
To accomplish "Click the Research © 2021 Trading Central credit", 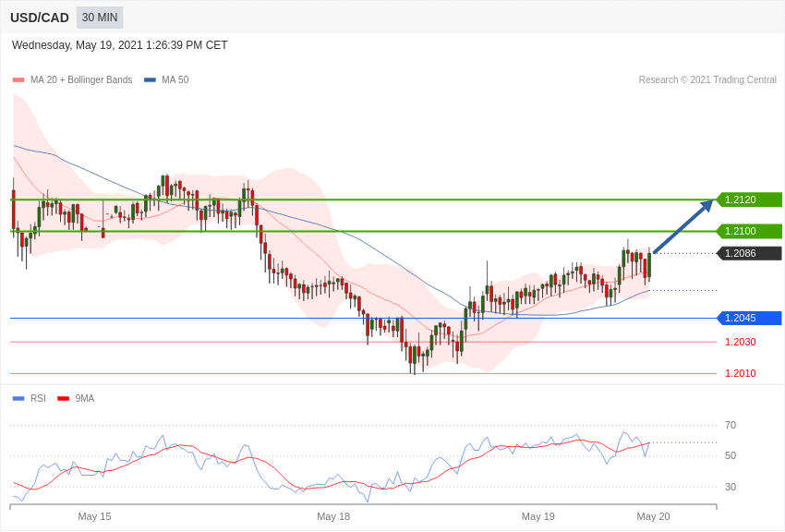I will [x=707, y=79].
